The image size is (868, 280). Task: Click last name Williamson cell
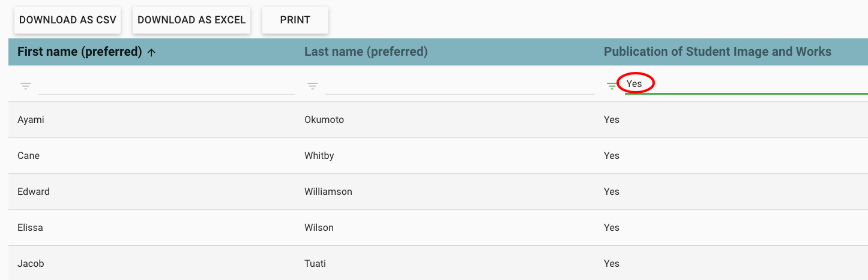328,192
